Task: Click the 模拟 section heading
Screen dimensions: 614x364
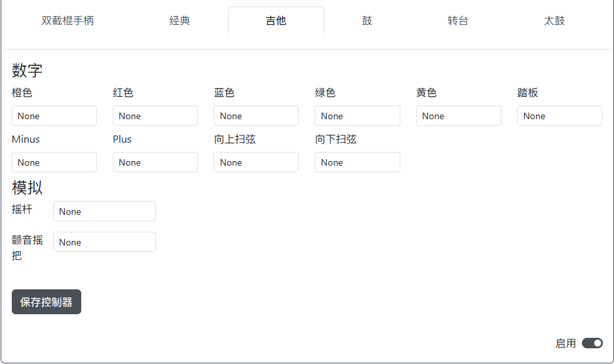Action: (x=27, y=187)
